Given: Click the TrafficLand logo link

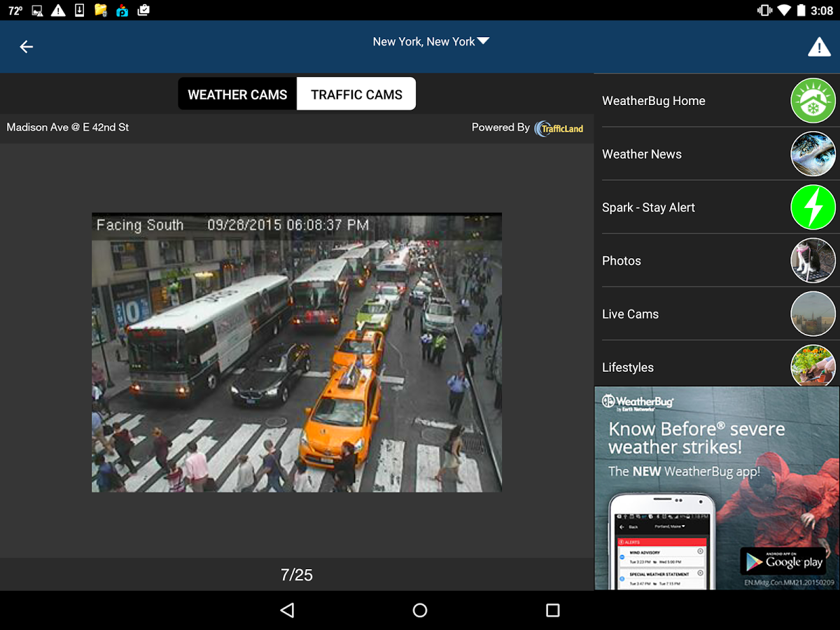Looking at the screenshot, I should click(x=559, y=128).
